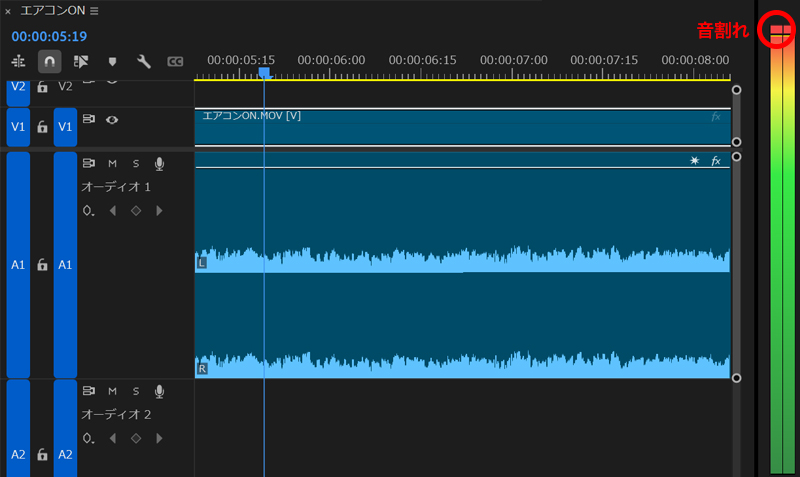Add a marker using the marker icon

[112, 62]
